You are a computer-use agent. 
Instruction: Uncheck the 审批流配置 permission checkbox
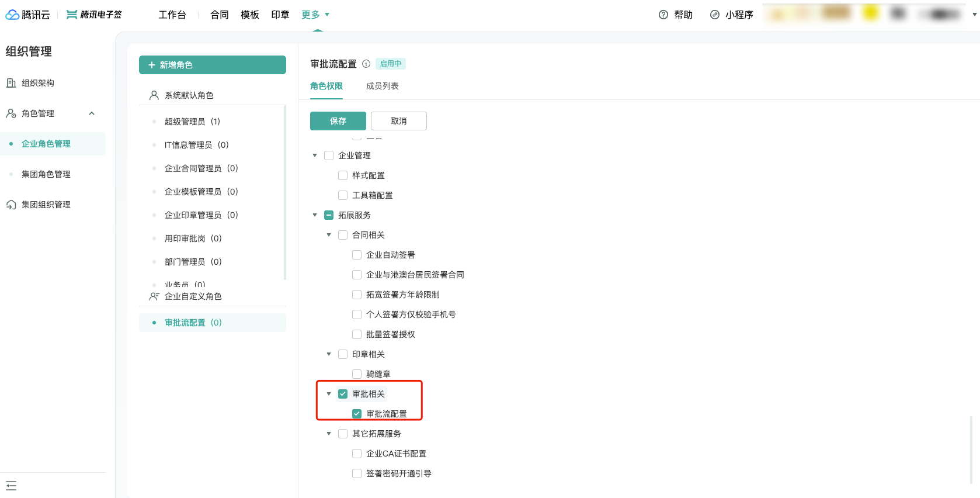pyautogui.click(x=357, y=414)
